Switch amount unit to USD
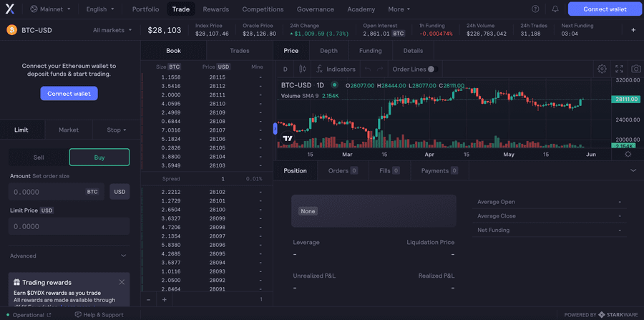The image size is (644, 320). (119, 192)
